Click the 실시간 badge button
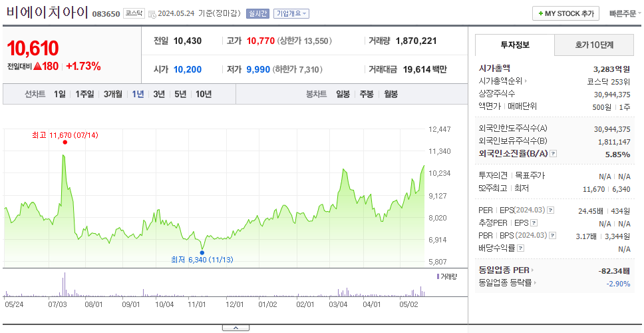Screen dimensions: 644x333 257,13
